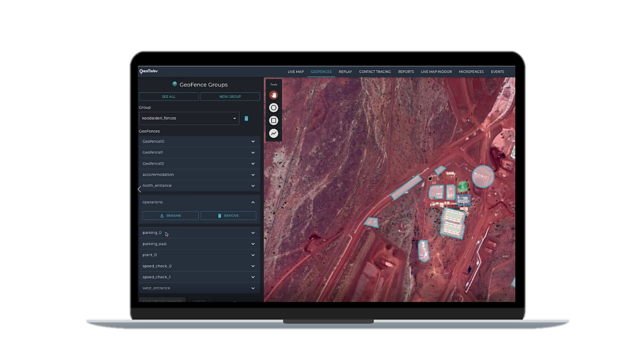Expand the Geofence12 row

[x=199, y=163]
